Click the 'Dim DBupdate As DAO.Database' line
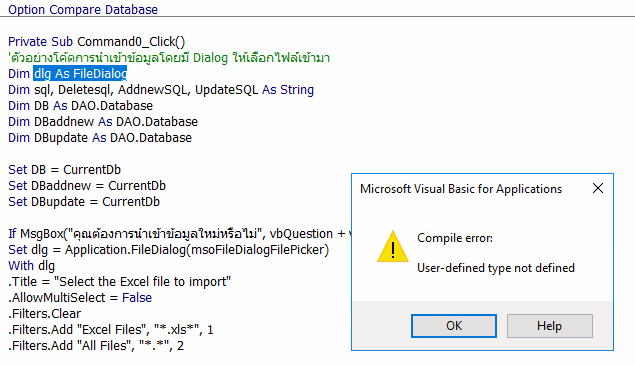635x365 pixels. pyautogui.click(x=100, y=138)
